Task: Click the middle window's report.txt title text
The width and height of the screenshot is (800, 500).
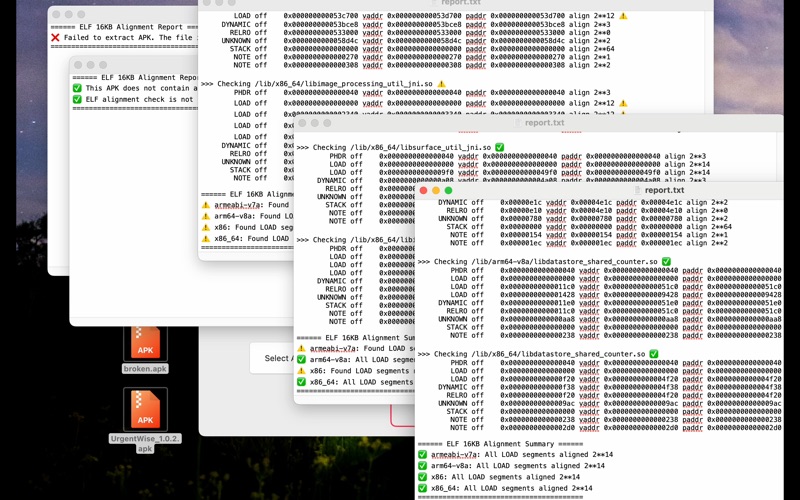Action: (544, 123)
